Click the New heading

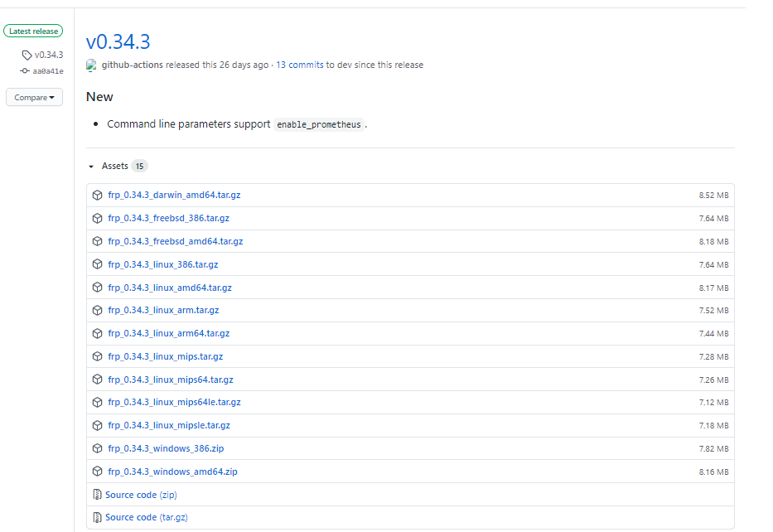click(x=99, y=97)
